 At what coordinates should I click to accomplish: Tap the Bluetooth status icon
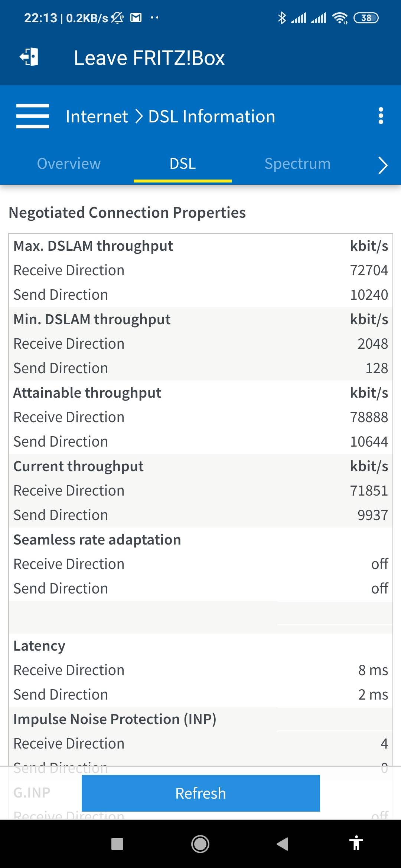pos(282,18)
